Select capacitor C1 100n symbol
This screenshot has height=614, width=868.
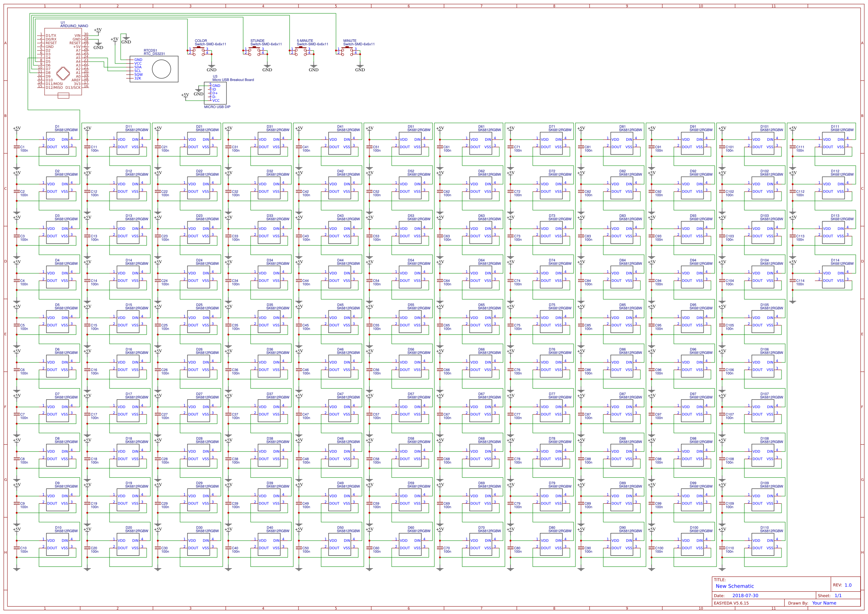pyautogui.click(x=17, y=147)
